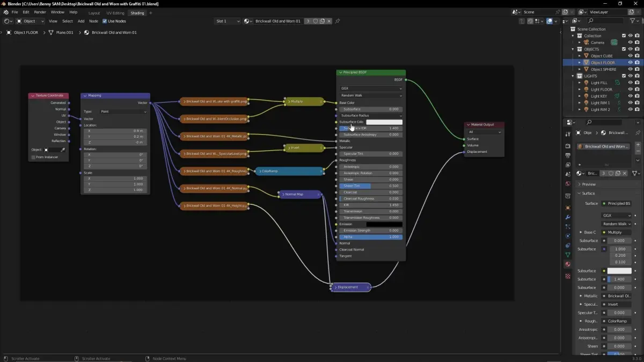This screenshot has height=362, width=644.
Task: Open Material Output target All dropdown
Action: tap(485, 132)
